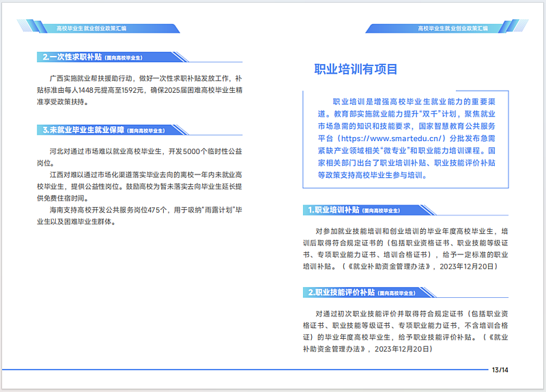Click the '职业培训有项目' title

[356, 70]
